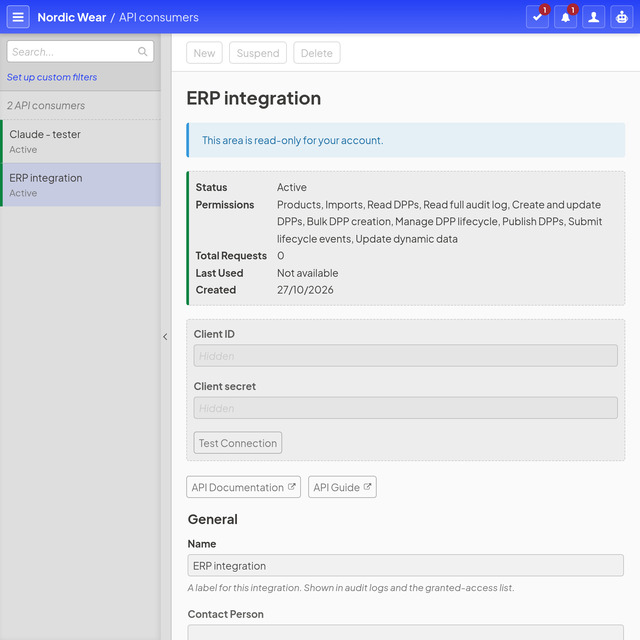640x640 pixels.
Task: Open notifications bell icon
Action: pos(565,17)
